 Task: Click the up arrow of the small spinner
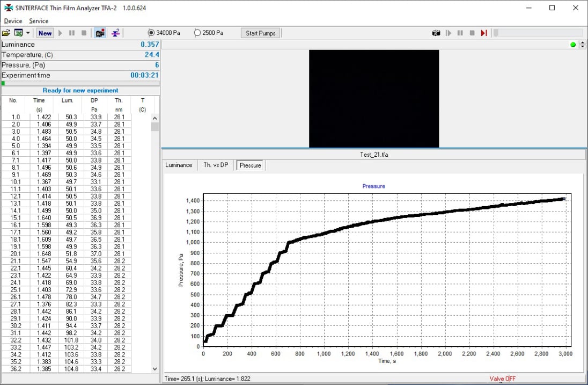[583, 42]
